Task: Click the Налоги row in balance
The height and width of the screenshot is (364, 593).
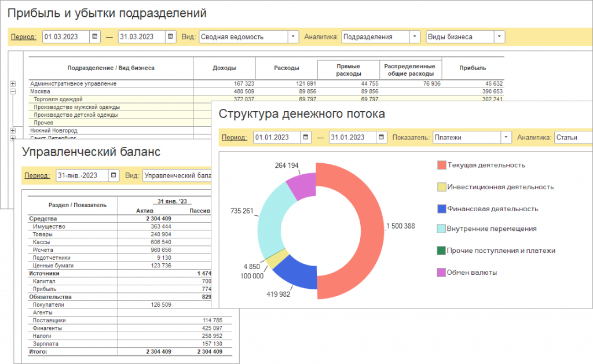Action: [x=130, y=336]
